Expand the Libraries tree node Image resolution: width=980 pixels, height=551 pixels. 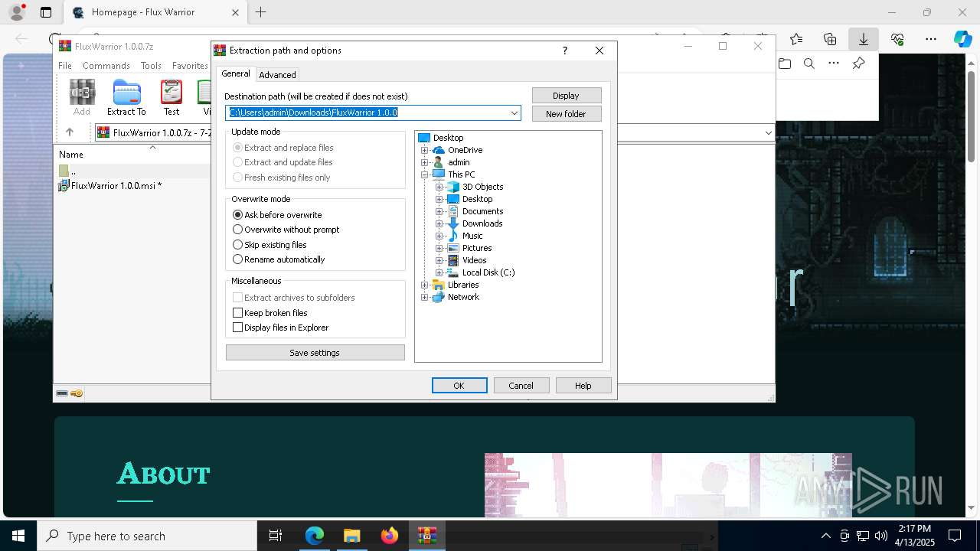[x=425, y=285]
